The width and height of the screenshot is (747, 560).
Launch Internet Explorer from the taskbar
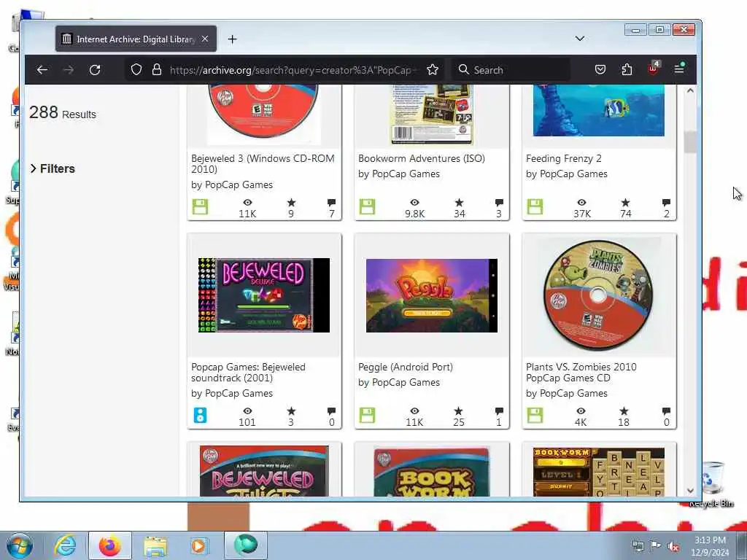click(65, 545)
